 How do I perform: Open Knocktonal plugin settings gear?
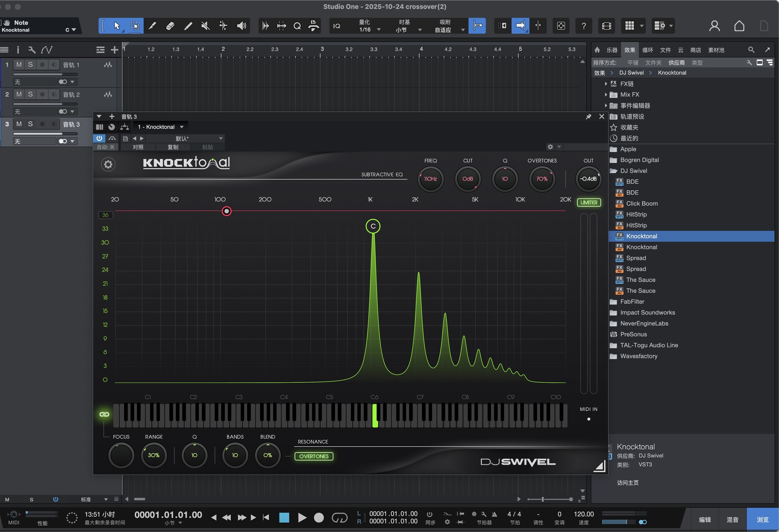pyautogui.click(x=108, y=164)
